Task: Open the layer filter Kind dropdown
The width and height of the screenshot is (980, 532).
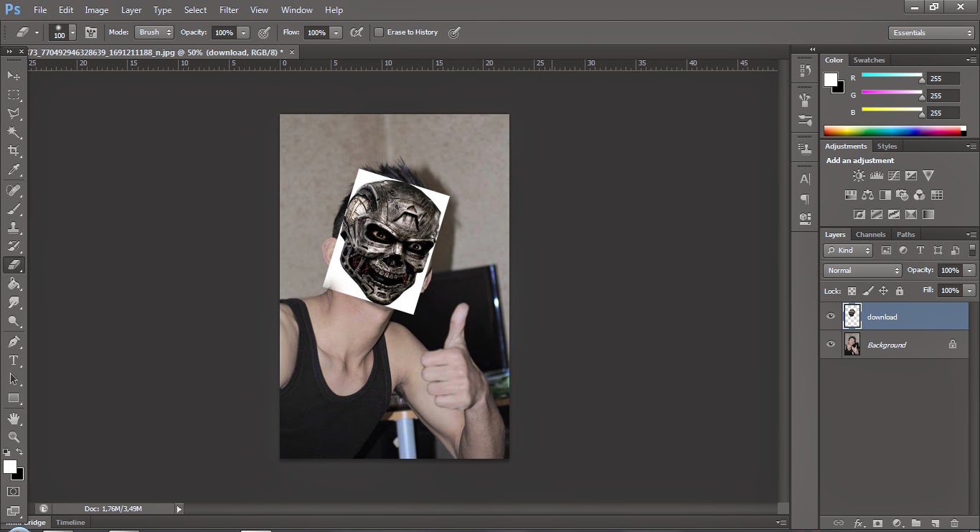Action: (x=848, y=251)
